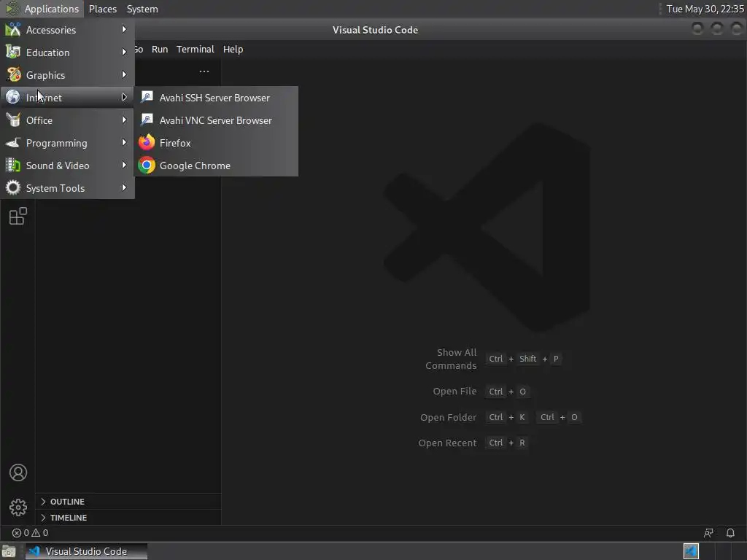Click the Sound & Video category icon
This screenshot has height=560, width=747.
[13, 166]
